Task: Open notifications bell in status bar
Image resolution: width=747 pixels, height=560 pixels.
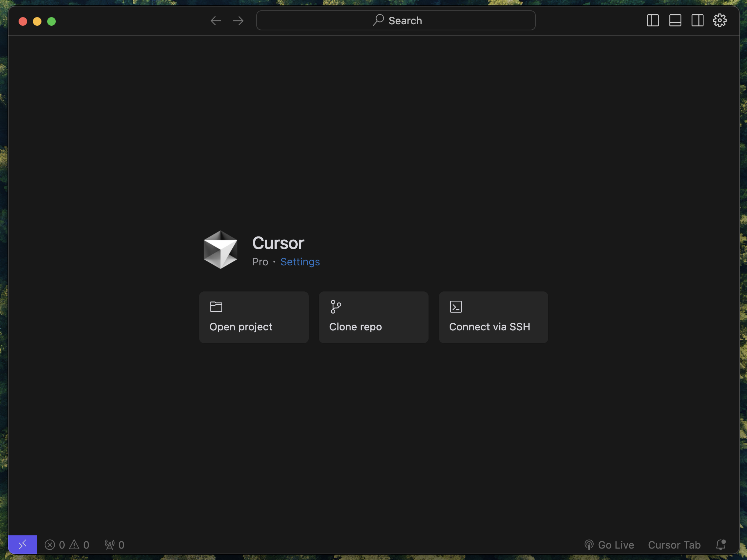Action: [721, 545]
